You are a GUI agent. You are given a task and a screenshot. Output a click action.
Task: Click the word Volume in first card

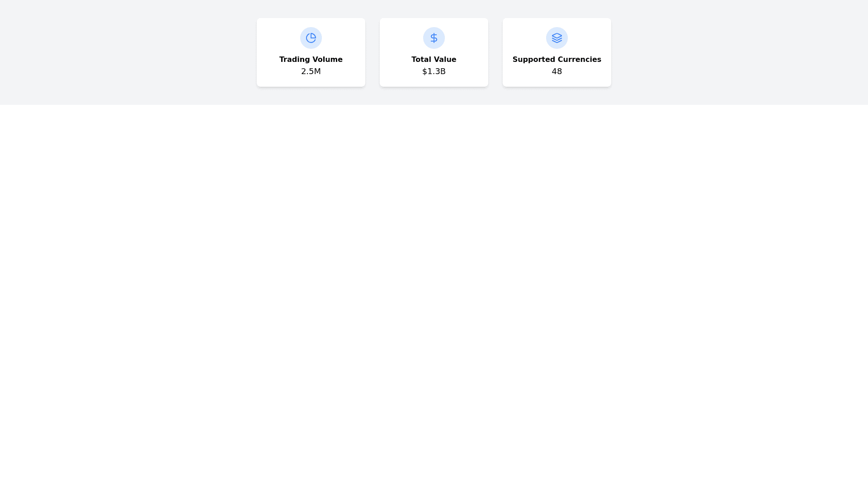coord(326,60)
